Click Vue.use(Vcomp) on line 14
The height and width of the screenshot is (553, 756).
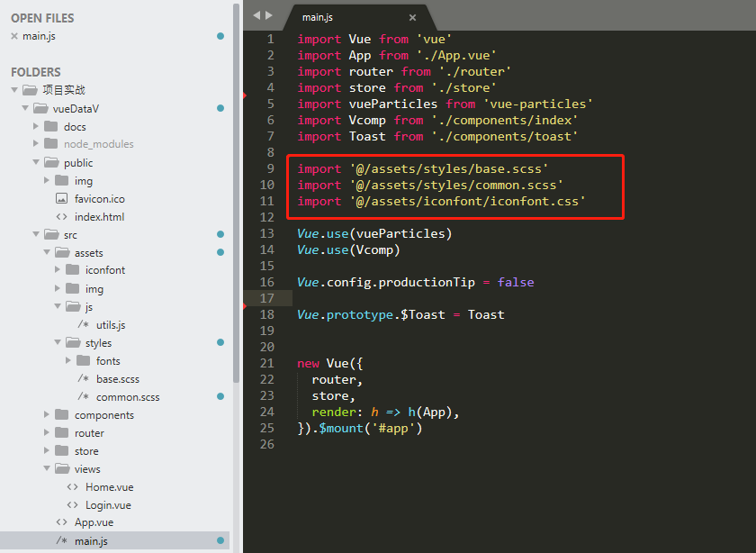click(x=348, y=250)
